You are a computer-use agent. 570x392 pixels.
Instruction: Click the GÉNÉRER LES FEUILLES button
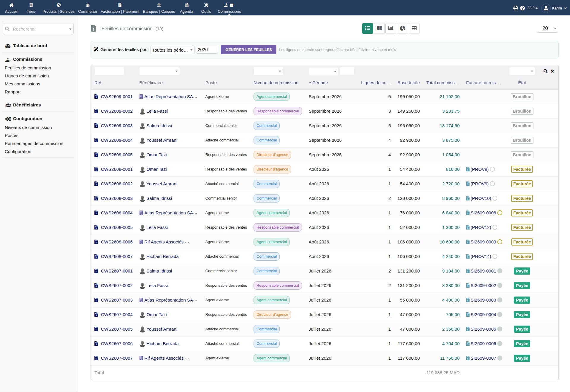point(248,50)
